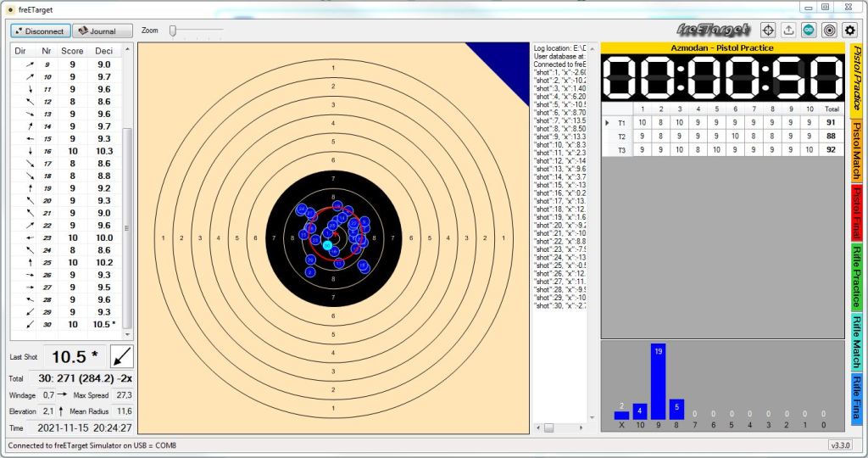The width and height of the screenshot is (868, 458).
Task: Click the teal Arduino icon
Action: [x=809, y=30]
